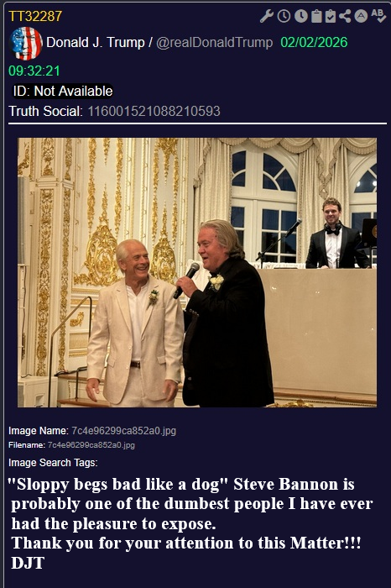Click the blank clipboard icon
The width and height of the screenshot is (391, 588).
pyautogui.click(x=316, y=16)
